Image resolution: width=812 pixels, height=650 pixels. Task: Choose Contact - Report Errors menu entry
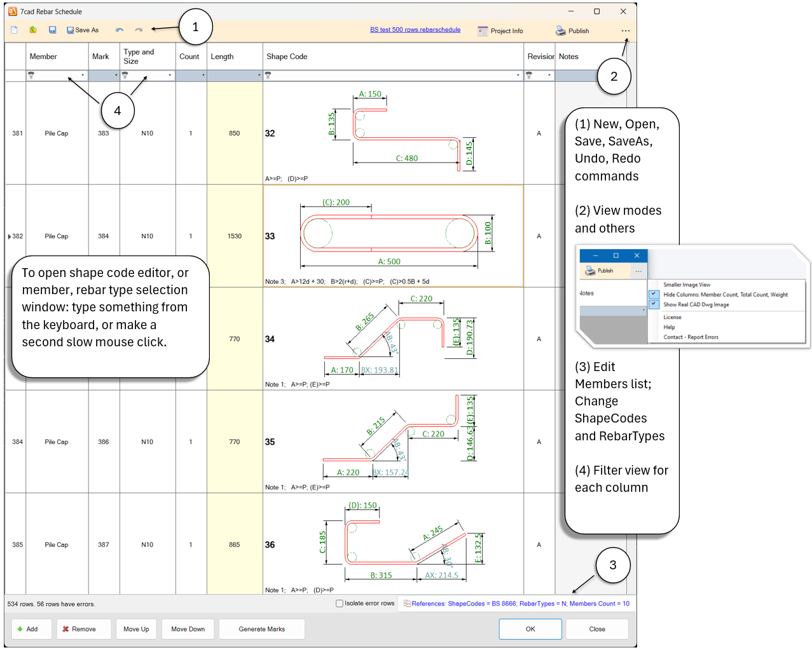[691, 337]
